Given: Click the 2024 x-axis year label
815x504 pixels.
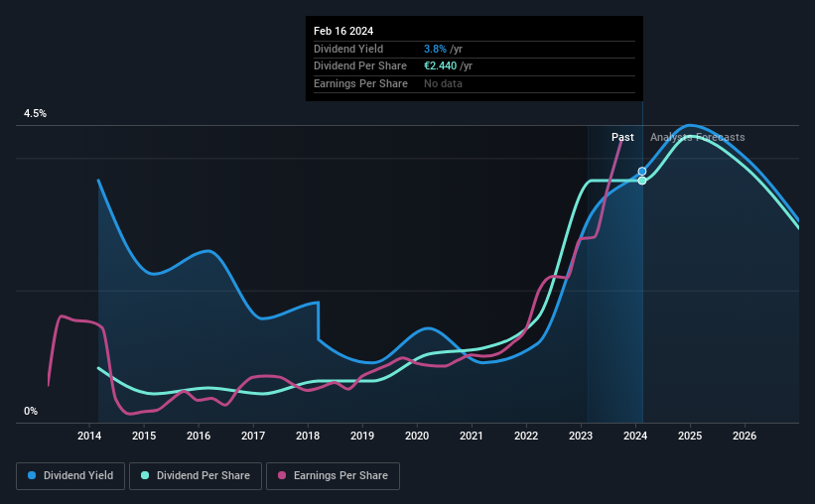Looking at the screenshot, I should [635, 436].
